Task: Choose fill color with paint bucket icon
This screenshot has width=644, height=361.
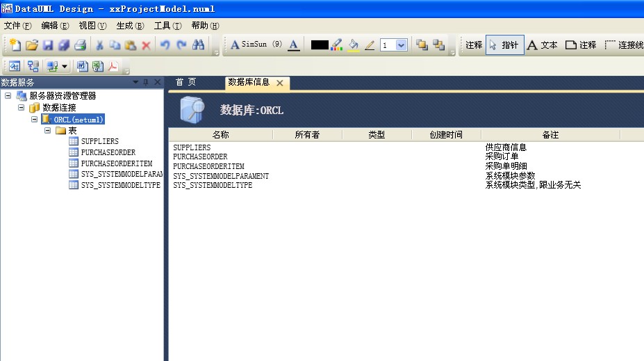Action: point(353,45)
